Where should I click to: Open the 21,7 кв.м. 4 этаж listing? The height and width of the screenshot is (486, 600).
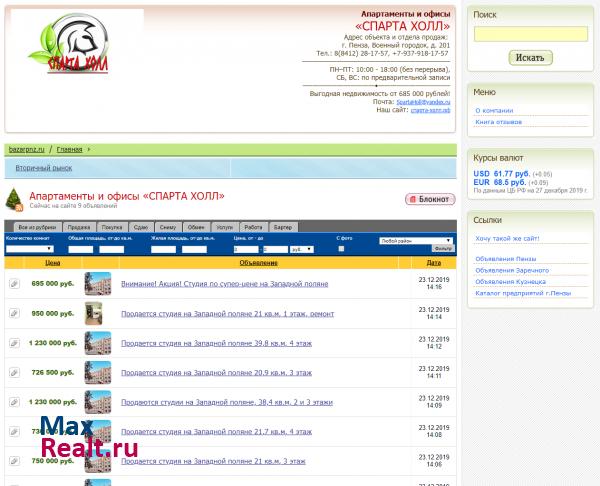click(217, 432)
